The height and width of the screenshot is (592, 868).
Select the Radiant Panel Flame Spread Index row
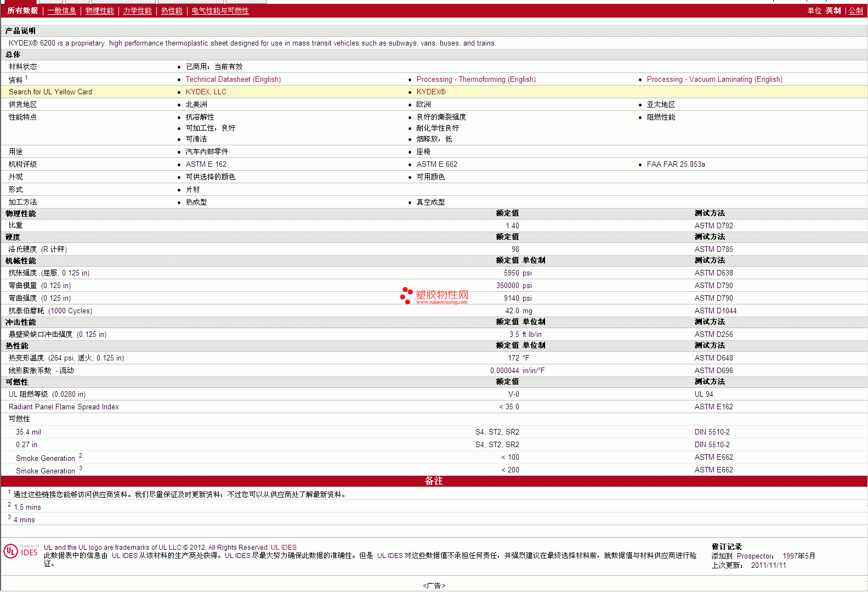pyautogui.click(x=434, y=407)
